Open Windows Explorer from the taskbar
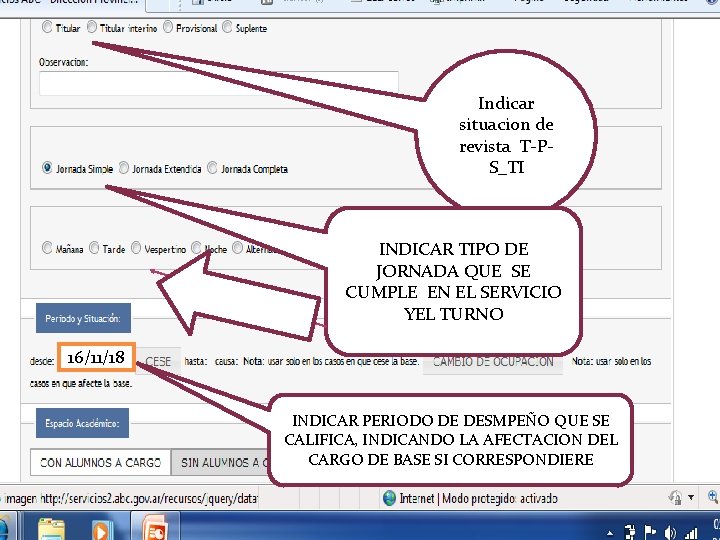This screenshot has width=720, height=540. tap(51, 529)
